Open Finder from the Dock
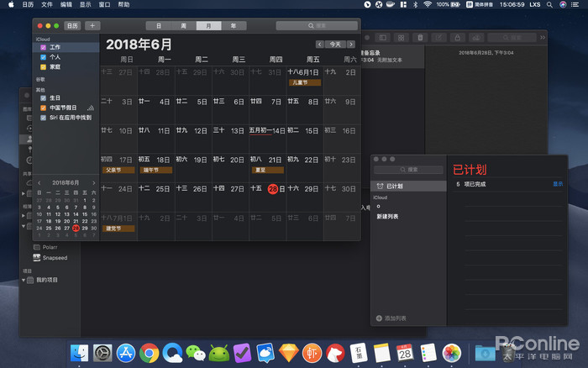Image resolution: width=588 pixels, height=368 pixels. pos(79,353)
